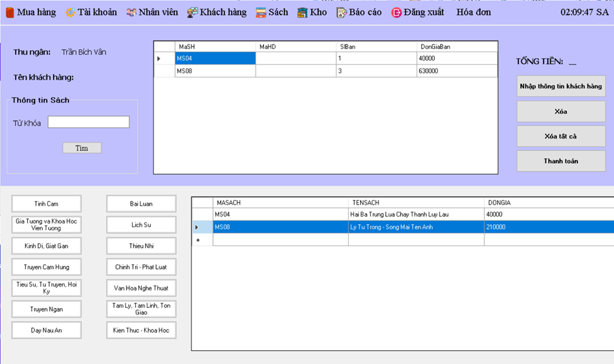Click the DONGIA column header

[x=549, y=203]
